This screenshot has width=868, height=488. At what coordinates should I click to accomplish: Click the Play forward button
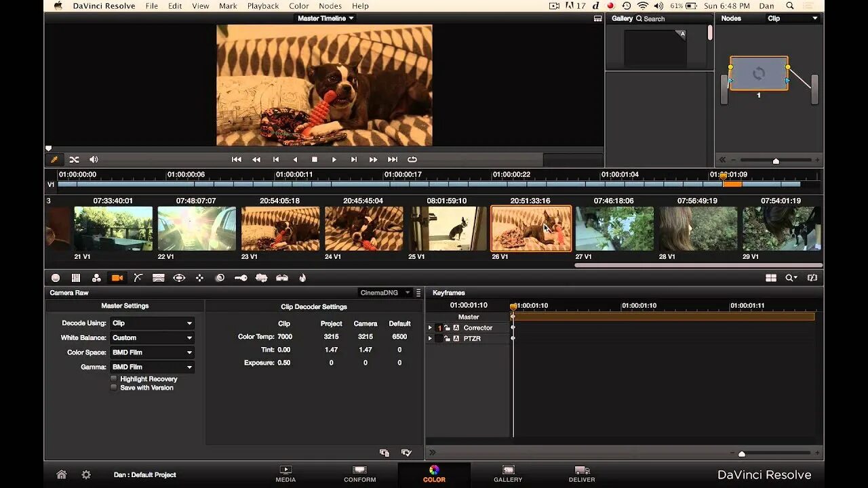pyautogui.click(x=334, y=159)
